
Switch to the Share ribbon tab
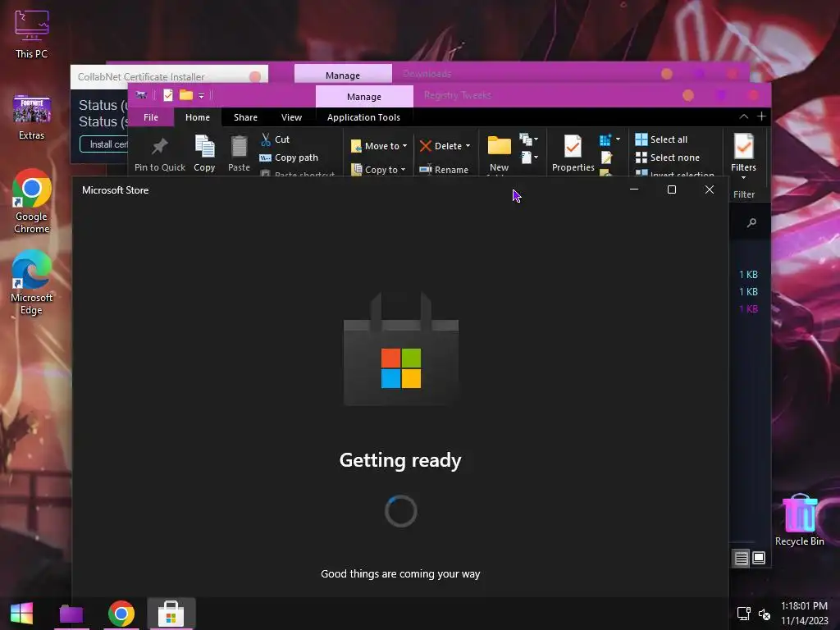[x=245, y=117]
